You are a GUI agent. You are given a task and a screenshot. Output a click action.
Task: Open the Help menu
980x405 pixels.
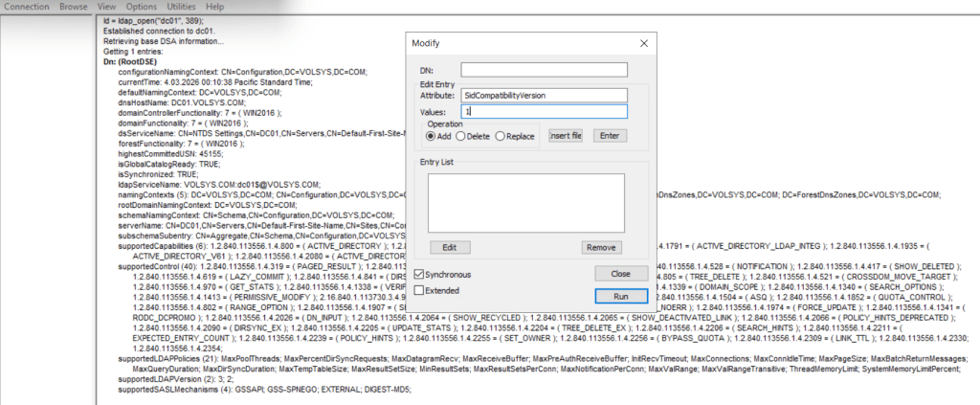(x=214, y=6)
